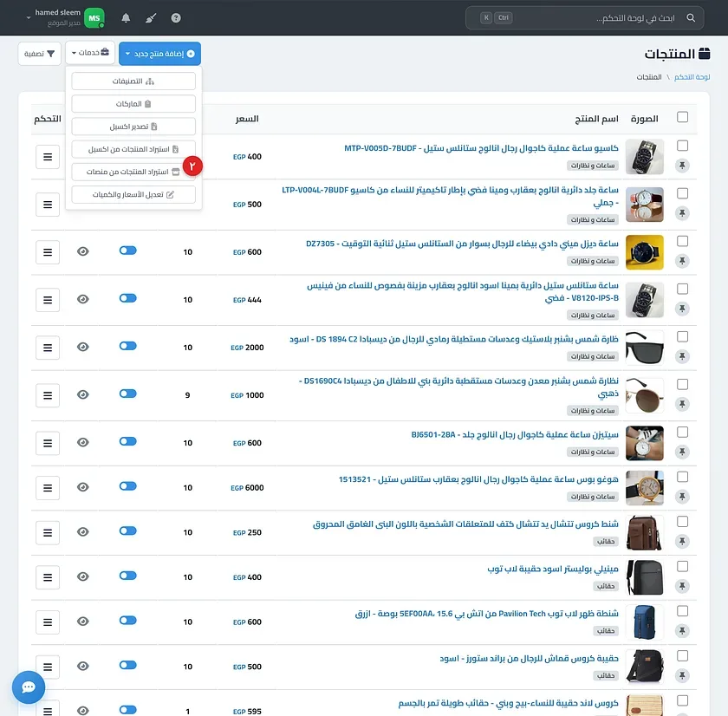Click the MS user avatar
The height and width of the screenshot is (716, 728).
(94, 18)
